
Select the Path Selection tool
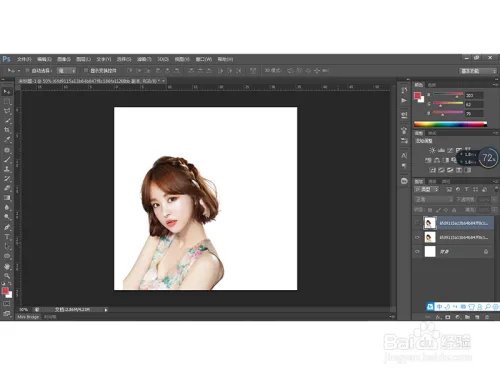pos(7,247)
